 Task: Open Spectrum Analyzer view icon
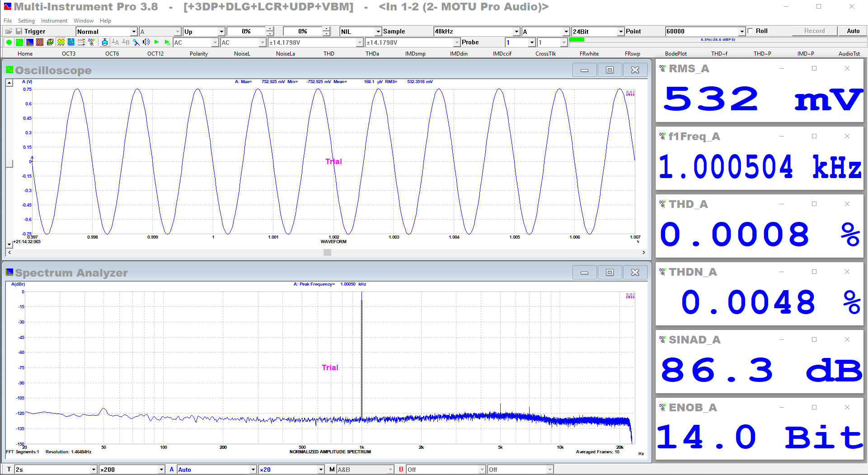(29, 42)
